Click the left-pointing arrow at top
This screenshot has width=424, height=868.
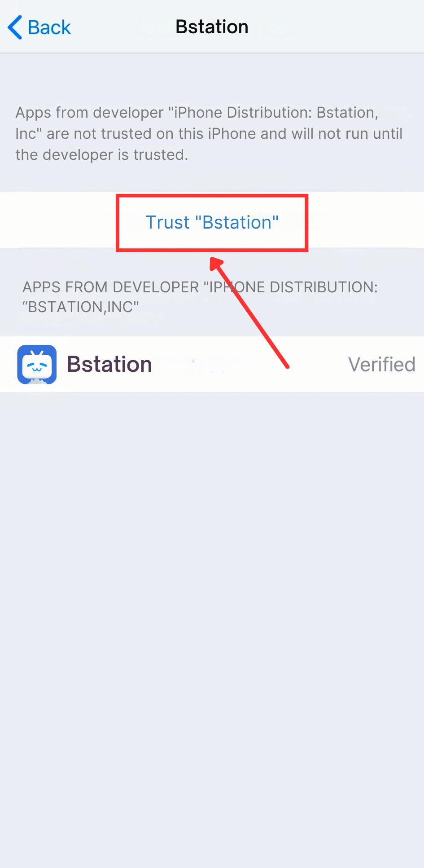(15, 27)
